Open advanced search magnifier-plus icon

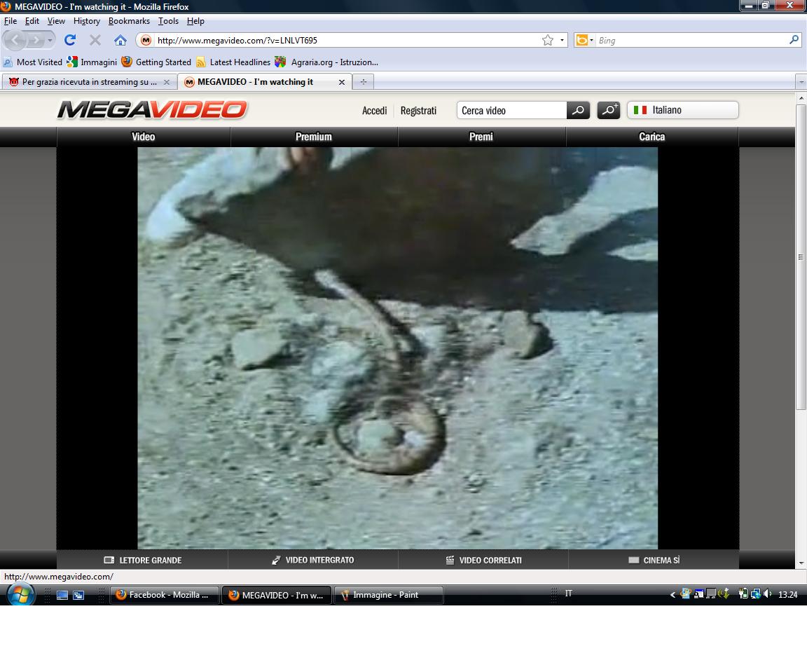click(x=608, y=111)
